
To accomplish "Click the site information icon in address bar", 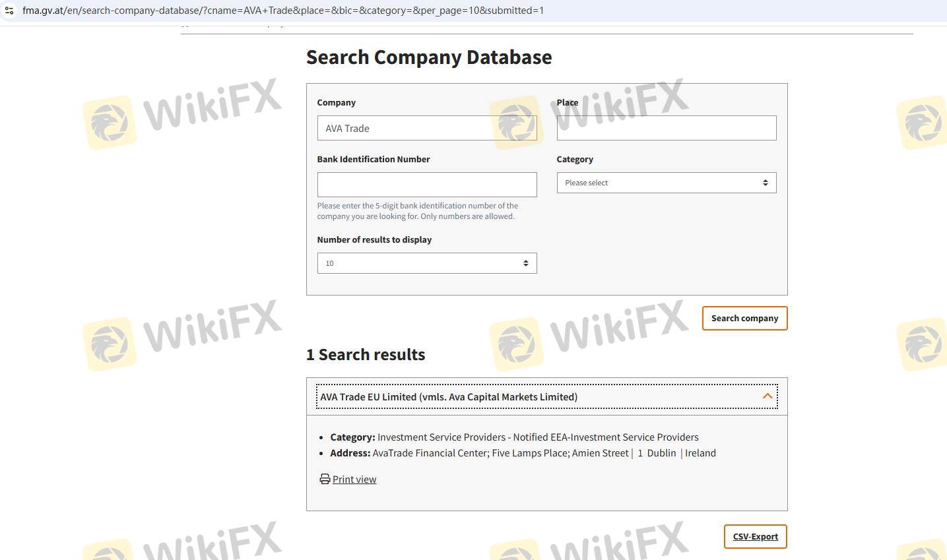I will coord(9,11).
